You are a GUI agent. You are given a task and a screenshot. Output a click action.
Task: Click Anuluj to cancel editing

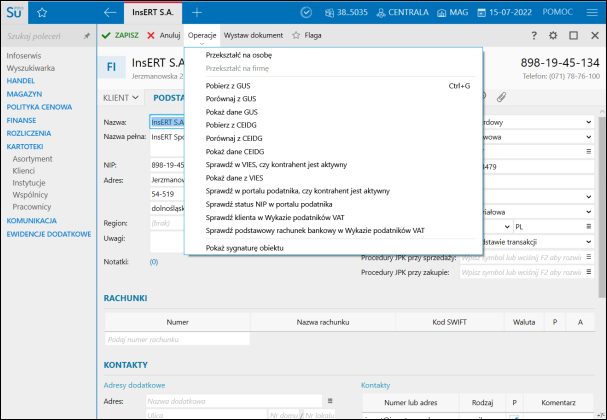(x=164, y=35)
